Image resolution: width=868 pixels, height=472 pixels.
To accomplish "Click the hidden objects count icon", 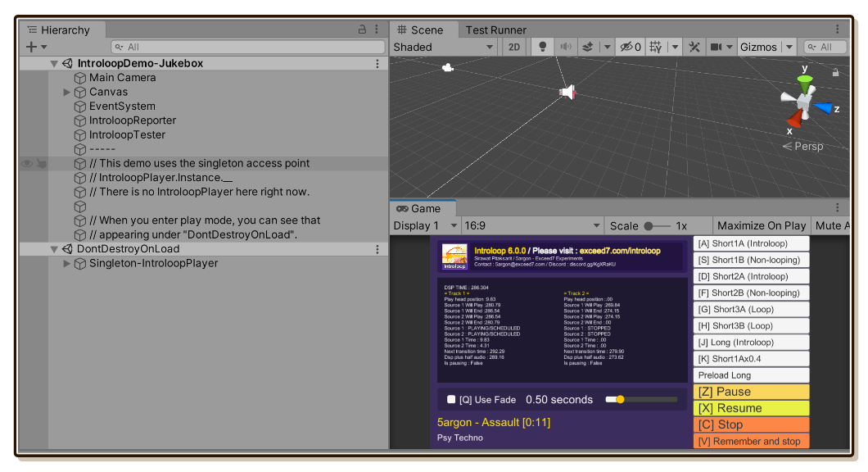I will tap(631, 47).
